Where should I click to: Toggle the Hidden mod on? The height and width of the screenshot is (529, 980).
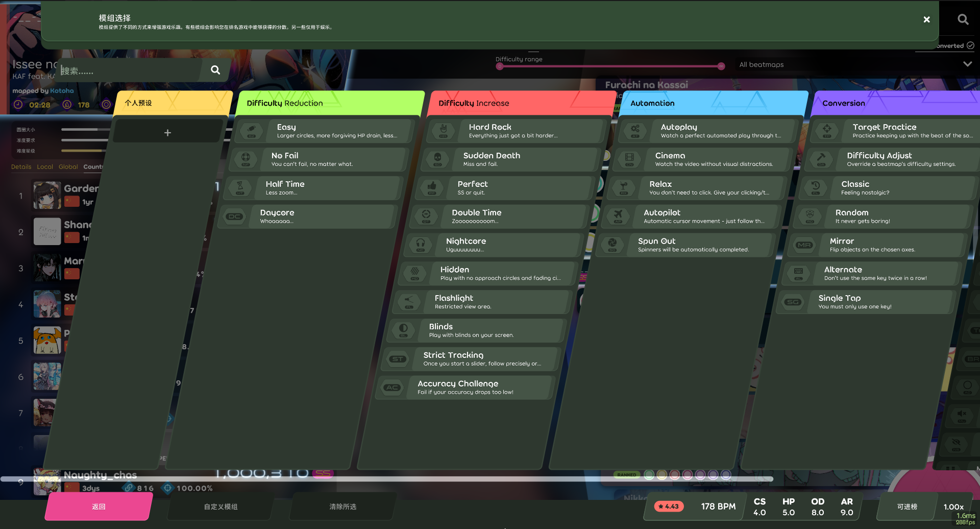pyautogui.click(x=487, y=274)
